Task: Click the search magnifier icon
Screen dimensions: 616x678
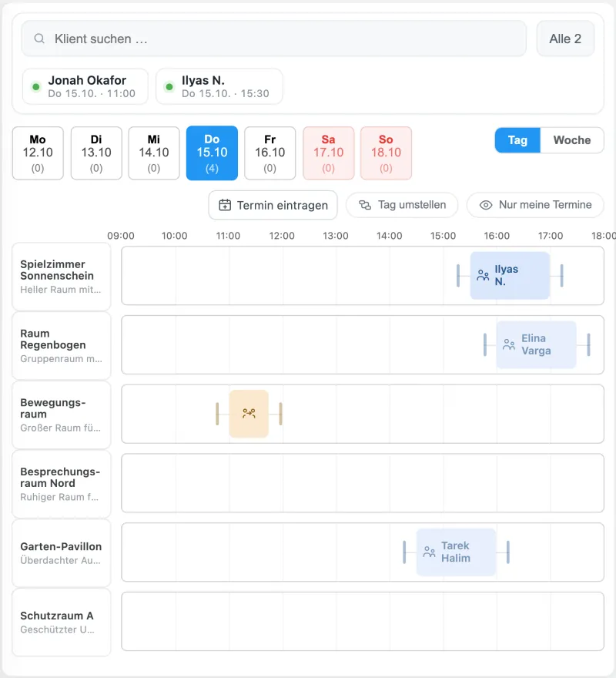Action: [x=39, y=39]
